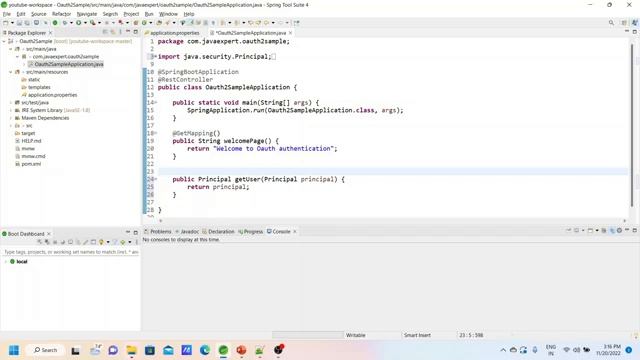The image size is (640, 360).
Task: Maximize the Package Explorer view
Action: [x=136, y=32]
